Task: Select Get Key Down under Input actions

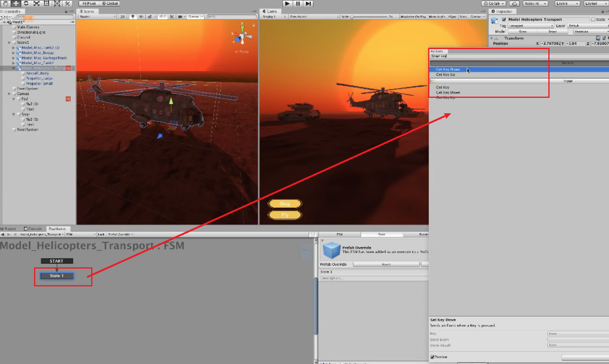Action: tap(447, 92)
